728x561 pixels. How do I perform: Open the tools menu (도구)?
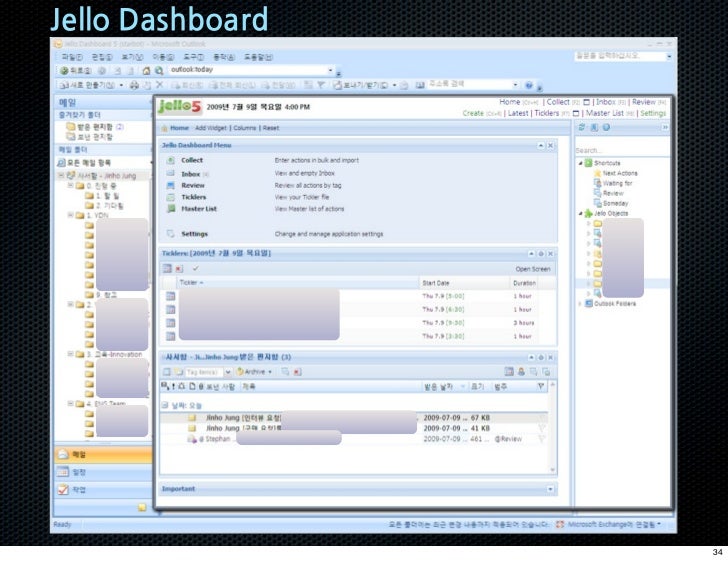click(193, 57)
